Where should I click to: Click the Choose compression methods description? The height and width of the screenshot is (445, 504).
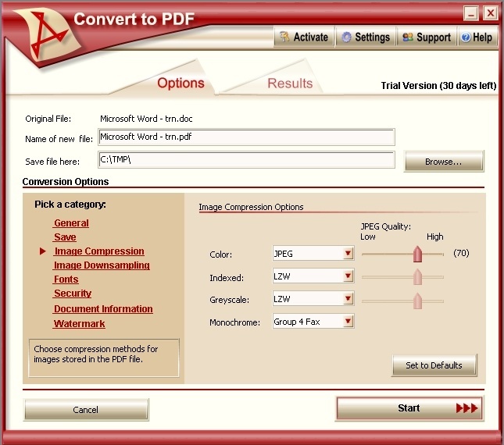click(96, 354)
